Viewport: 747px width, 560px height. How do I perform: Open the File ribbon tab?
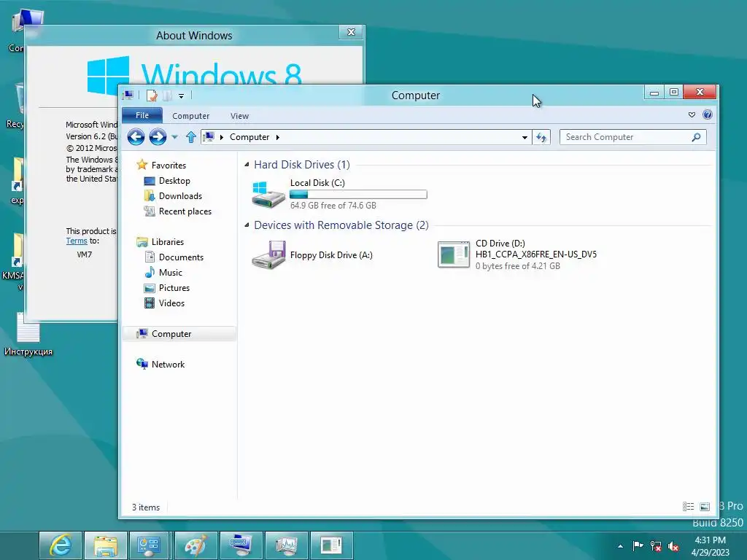pyautogui.click(x=142, y=116)
